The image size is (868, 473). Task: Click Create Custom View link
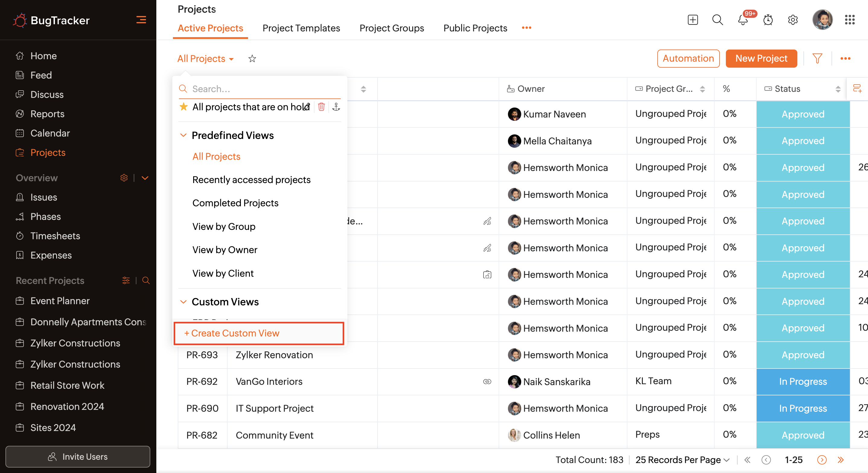pos(232,333)
